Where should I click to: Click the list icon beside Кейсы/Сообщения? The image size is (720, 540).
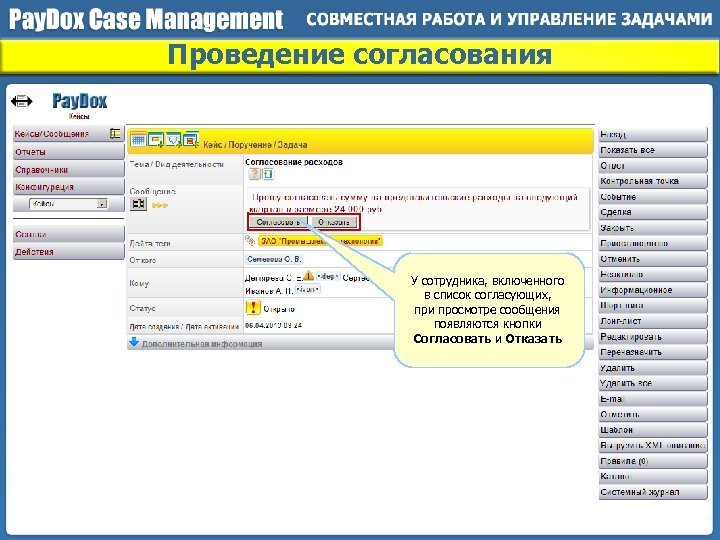coord(115,134)
